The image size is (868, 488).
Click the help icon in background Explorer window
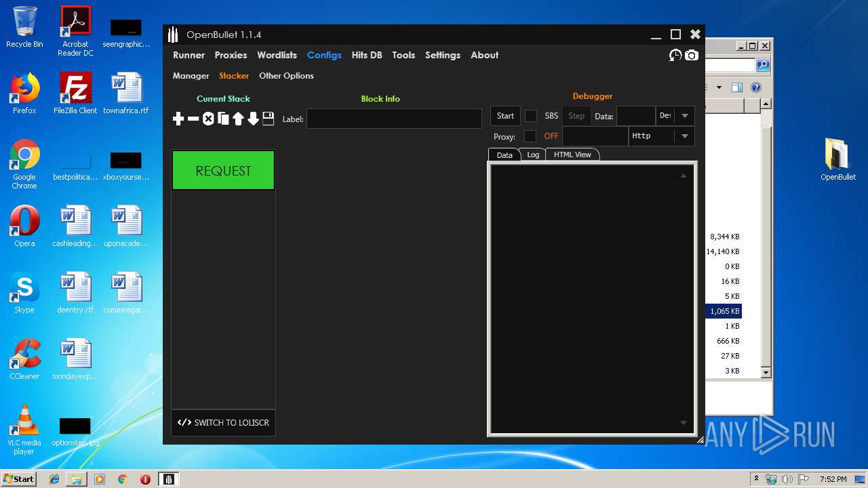pos(756,87)
